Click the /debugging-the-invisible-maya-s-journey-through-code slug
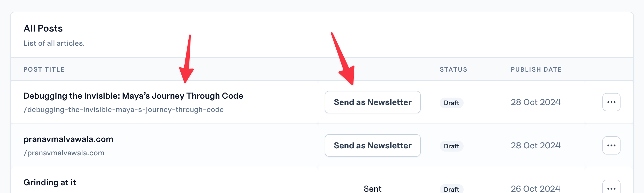This screenshot has height=193, width=644. point(124,110)
